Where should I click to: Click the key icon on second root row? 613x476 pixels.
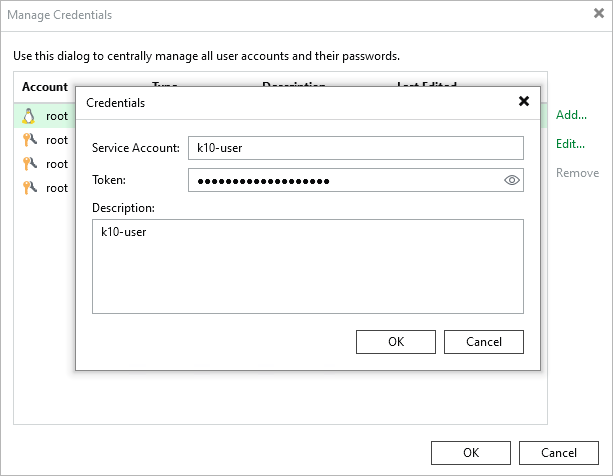[29, 140]
